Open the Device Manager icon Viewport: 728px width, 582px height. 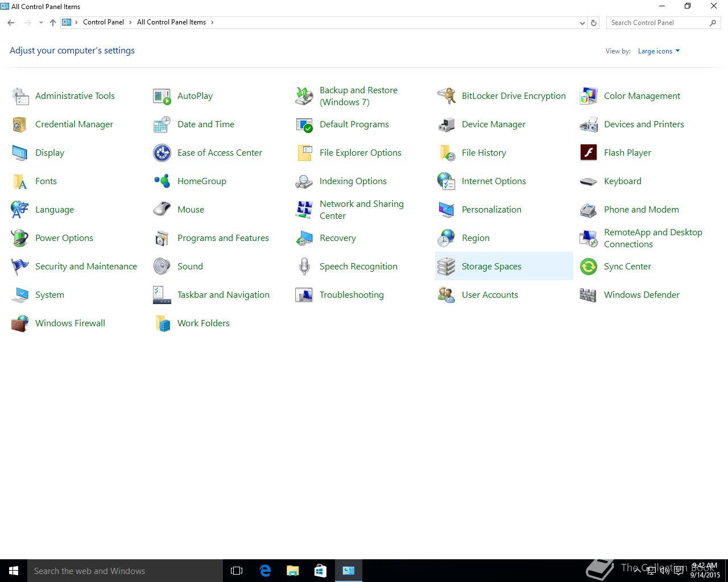coord(446,124)
